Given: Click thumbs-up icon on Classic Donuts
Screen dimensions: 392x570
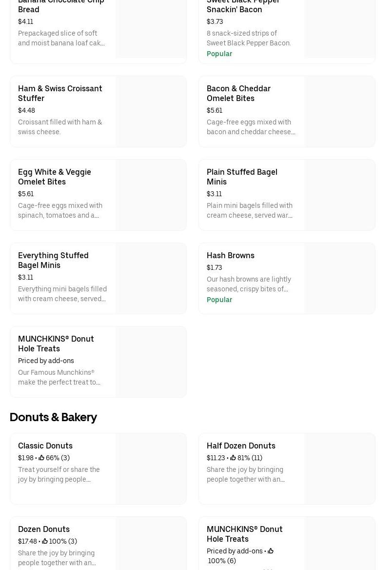Looking at the screenshot, I should click(41, 458).
